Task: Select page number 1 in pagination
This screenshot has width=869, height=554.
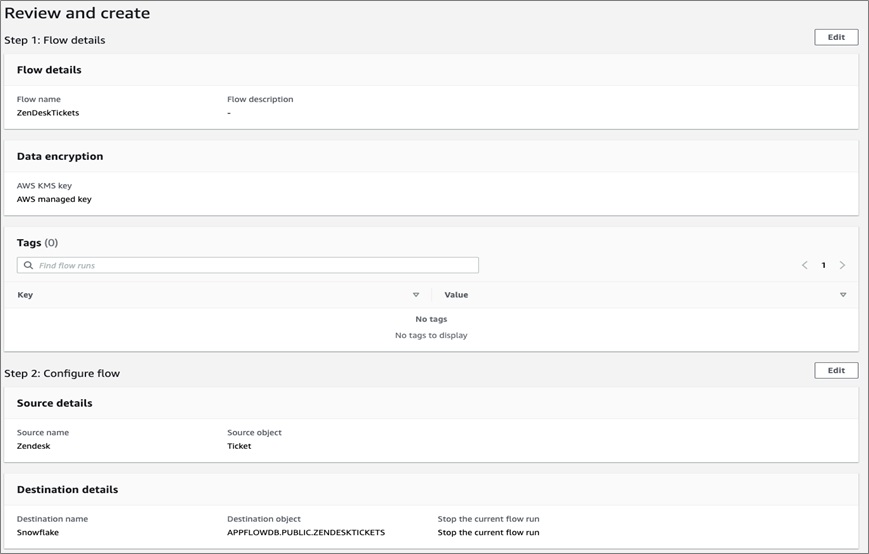Action: (824, 265)
